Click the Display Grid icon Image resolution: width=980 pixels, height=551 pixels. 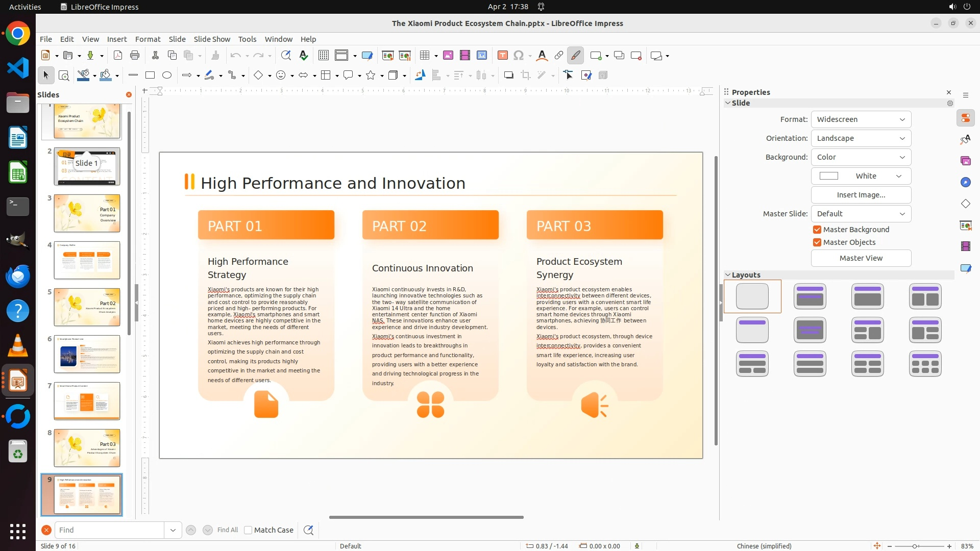(x=323, y=56)
